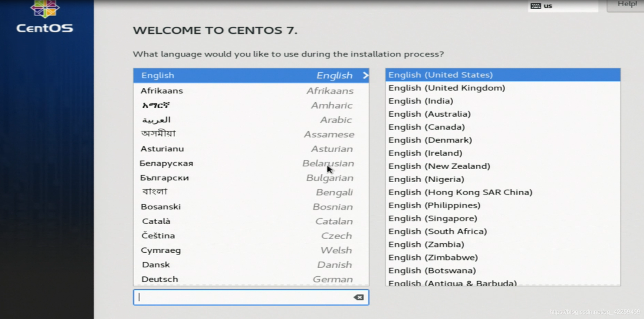This screenshot has height=319, width=644.
Task: Pick English (Denmark) locale
Action: [503, 140]
